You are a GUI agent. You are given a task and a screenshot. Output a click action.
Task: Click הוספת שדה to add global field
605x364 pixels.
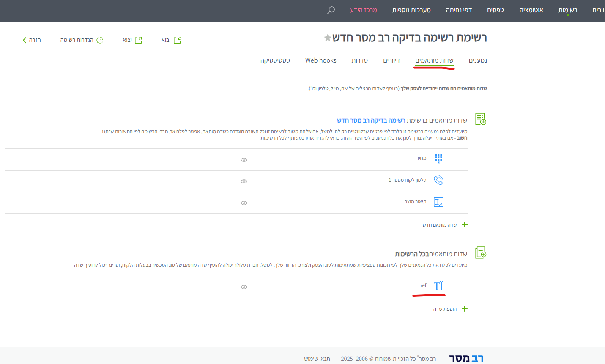point(450,309)
